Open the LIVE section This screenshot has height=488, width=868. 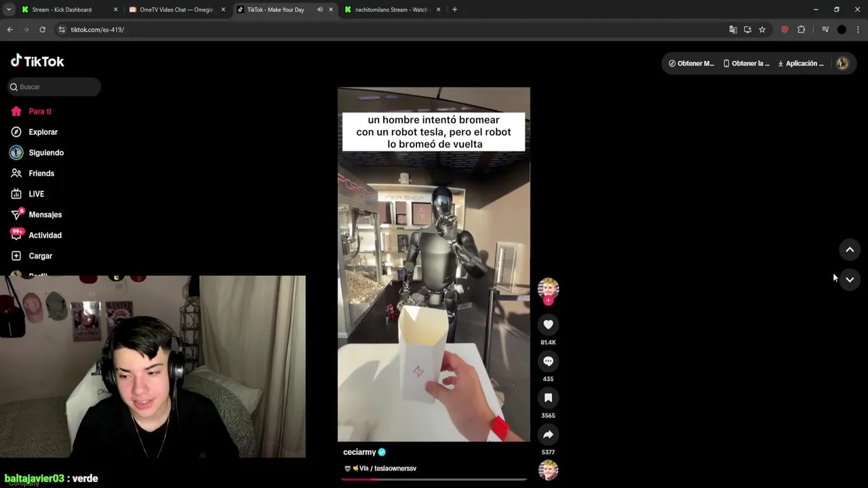click(x=28, y=194)
